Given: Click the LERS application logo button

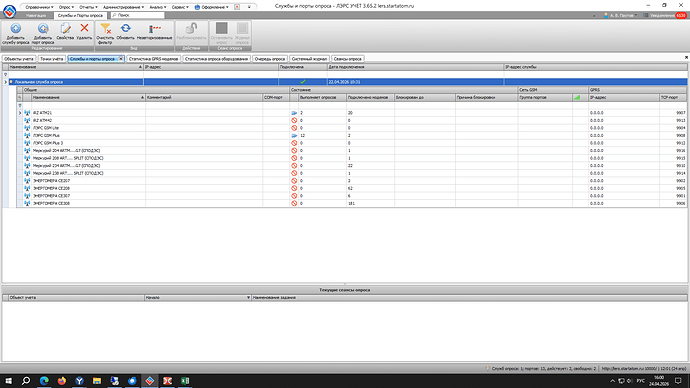Looking at the screenshot, I should tap(10, 11).
